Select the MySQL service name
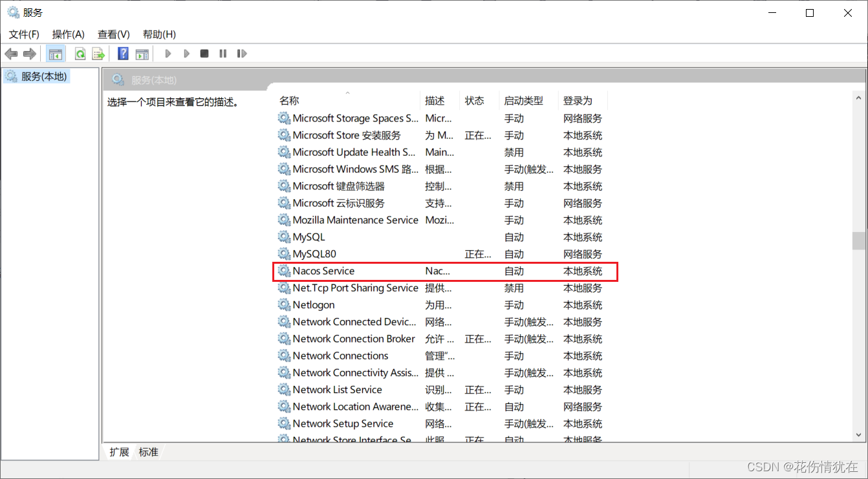Screen dimensions: 868x479 309,237
